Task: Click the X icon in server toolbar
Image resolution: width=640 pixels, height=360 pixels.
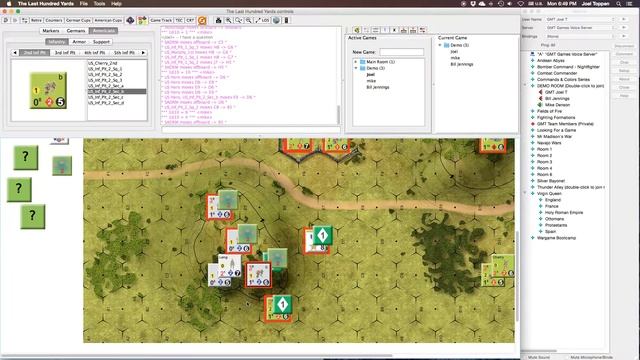Action: pyautogui.click(x=394, y=30)
